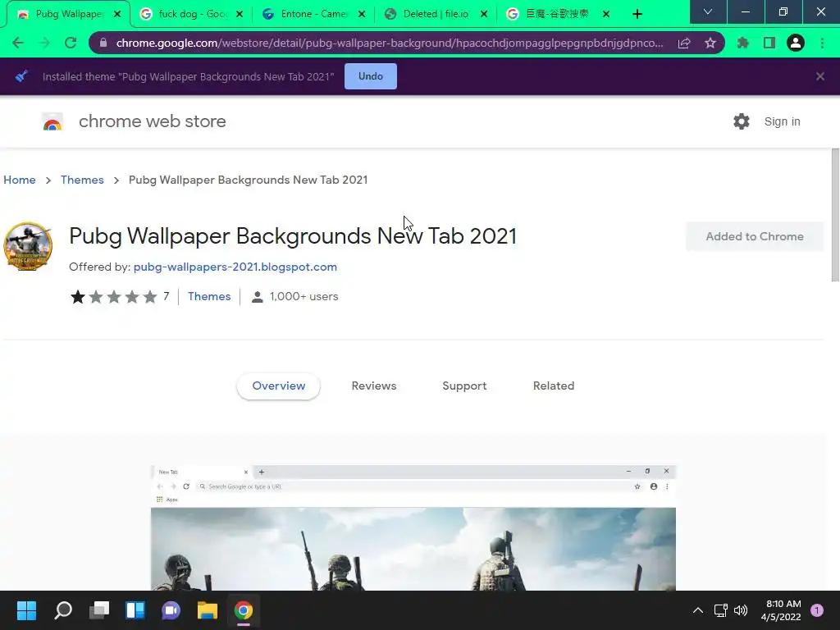Select the Related tab
Viewport: 840px width, 630px height.
[x=554, y=386]
